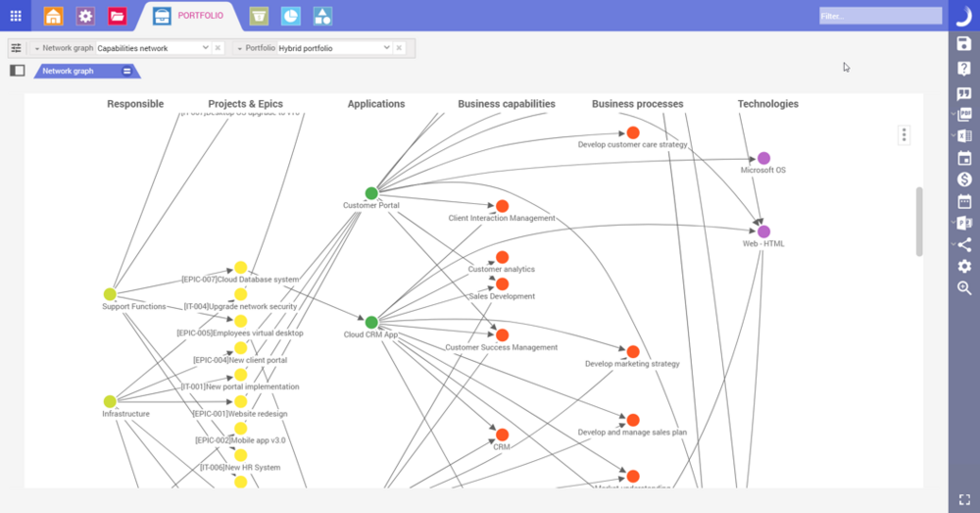Go to the orange home icon
The height and width of the screenshot is (513, 980).
click(x=53, y=16)
